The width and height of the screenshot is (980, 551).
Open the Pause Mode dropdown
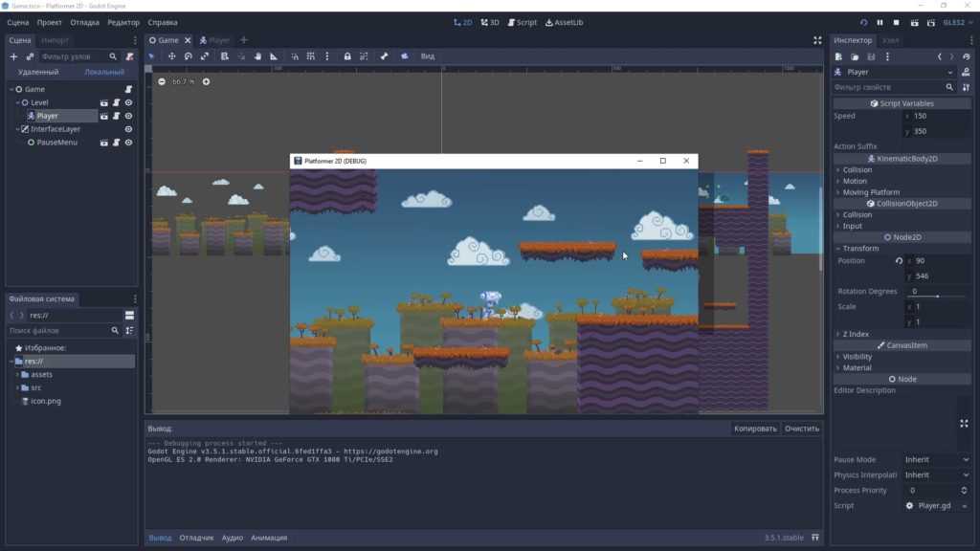point(937,459)
